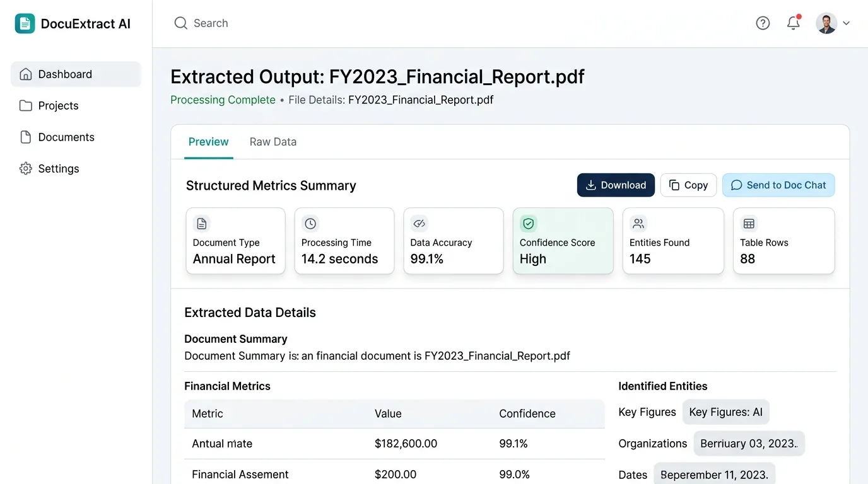Select the 14.2 seconds value

point(339,259)
